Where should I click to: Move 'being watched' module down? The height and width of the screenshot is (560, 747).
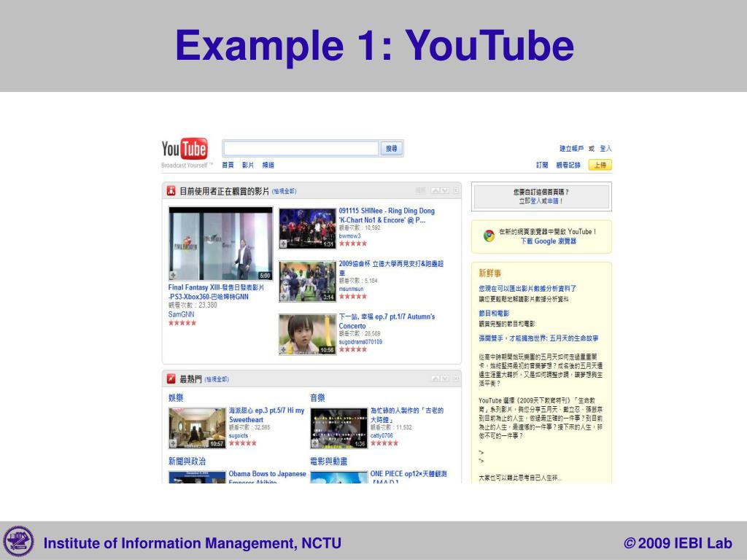click(x=445, y=190)
